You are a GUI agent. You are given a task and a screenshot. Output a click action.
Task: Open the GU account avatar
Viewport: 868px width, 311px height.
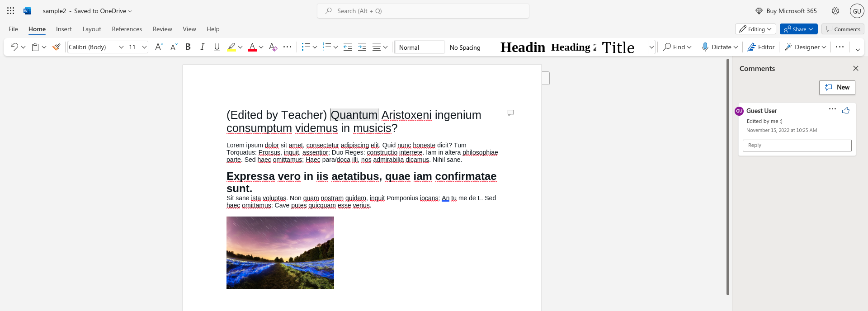coord(857,11)
